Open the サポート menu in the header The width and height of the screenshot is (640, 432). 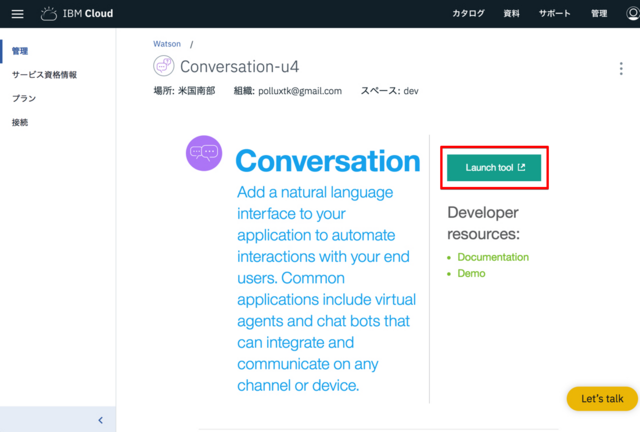click(x=554, y=13)
